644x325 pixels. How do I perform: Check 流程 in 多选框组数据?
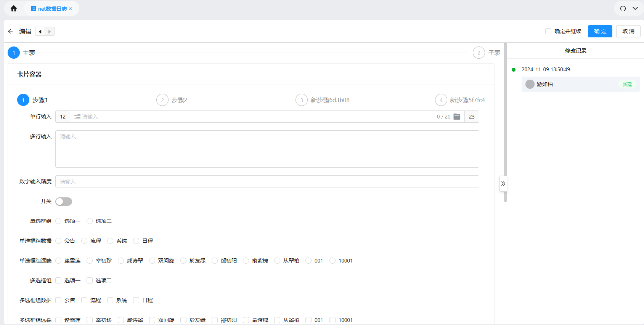pos(84,300)
